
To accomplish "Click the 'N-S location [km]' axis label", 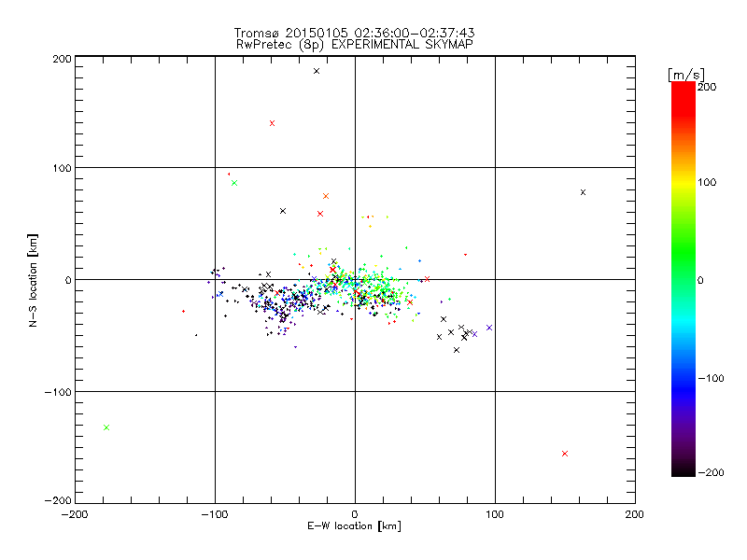I will click(33, 281).
